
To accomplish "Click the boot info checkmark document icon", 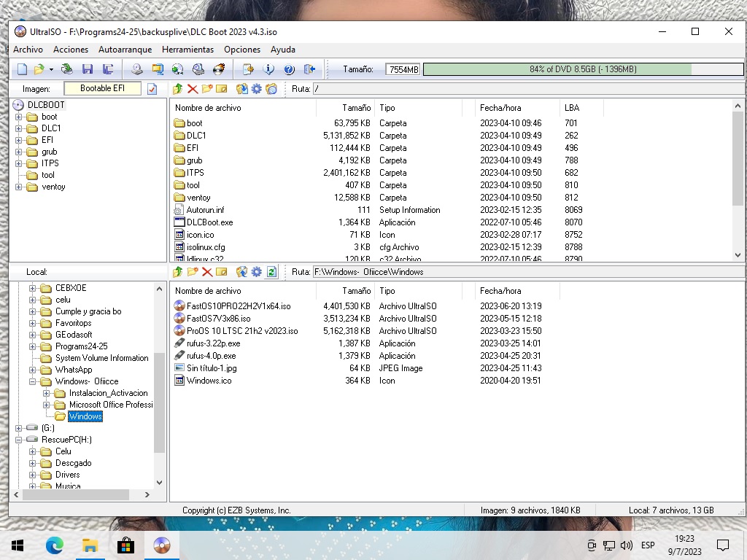I will (152, 89).
